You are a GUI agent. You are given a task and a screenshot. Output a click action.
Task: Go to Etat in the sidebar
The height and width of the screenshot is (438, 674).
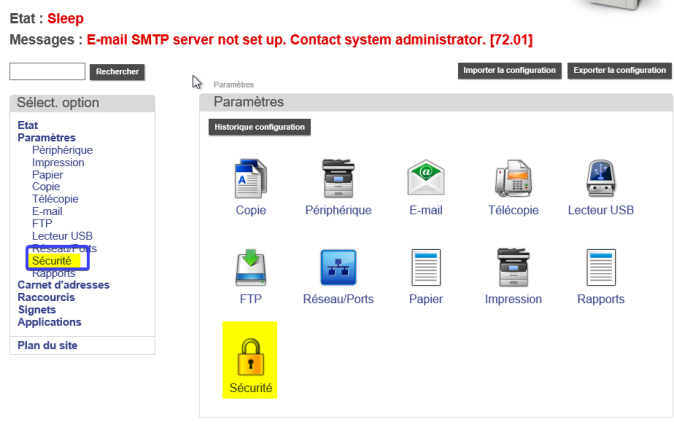[28, 125]
